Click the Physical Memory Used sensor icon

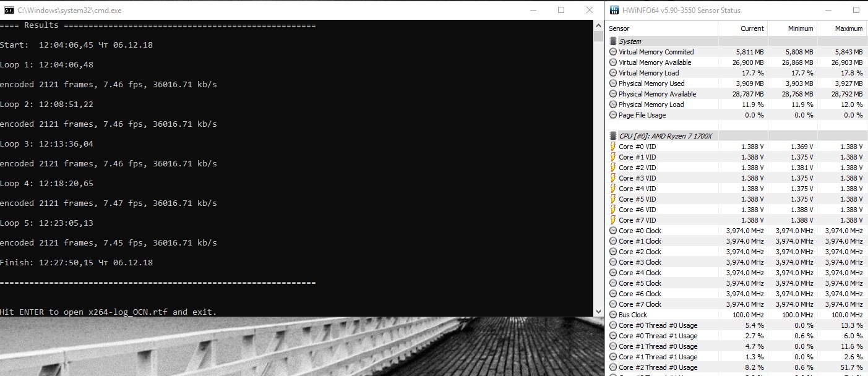(613, 83)
